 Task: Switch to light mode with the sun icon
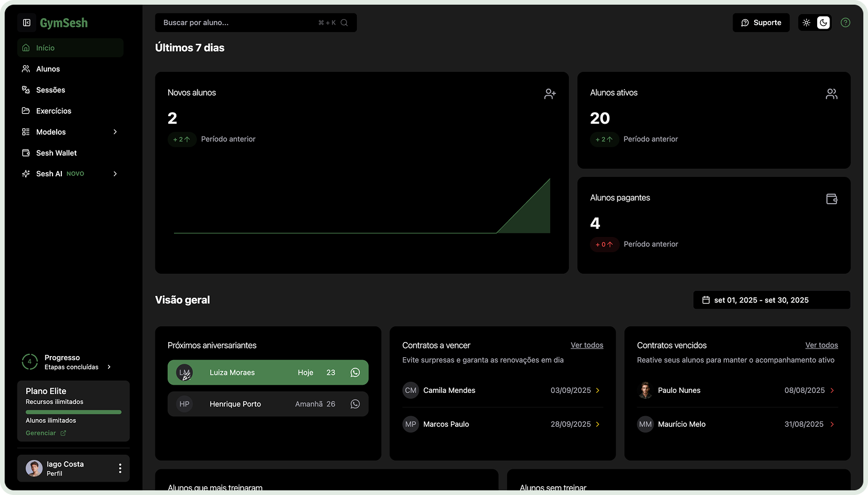806,22
